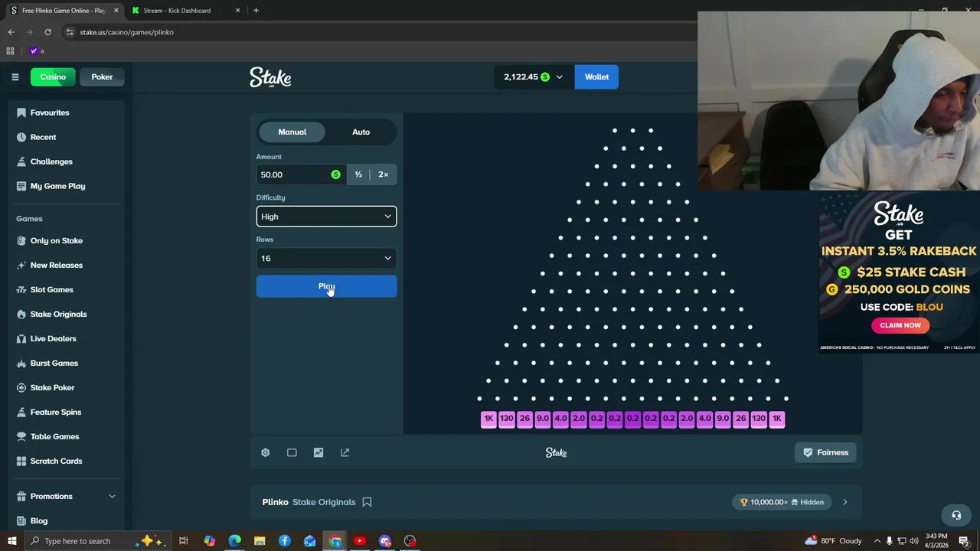Click the Play button
The width and height of the screenshot is (980, 551).
pyautogui.click(x=326, y=286)
